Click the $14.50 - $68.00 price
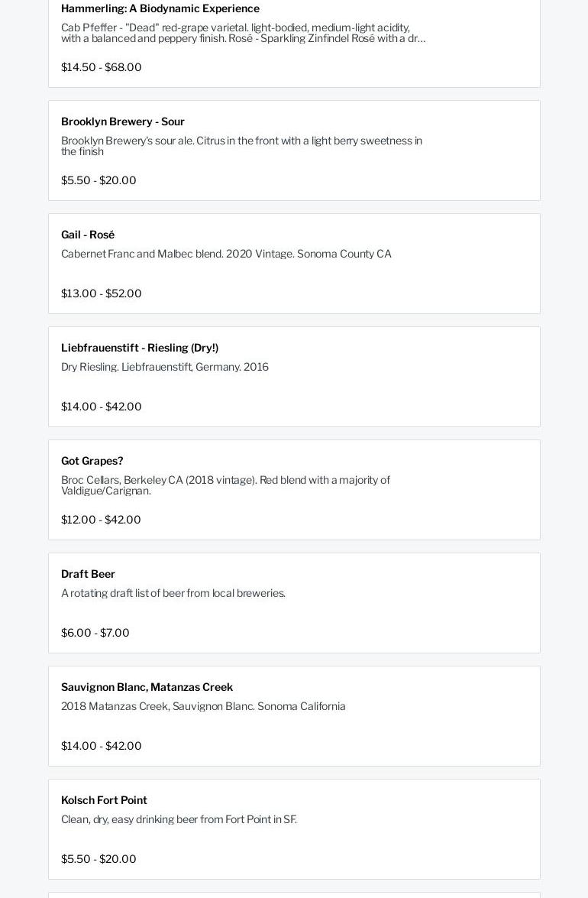Viewport: 588px width, 898px height. click(x=101, y=67)
